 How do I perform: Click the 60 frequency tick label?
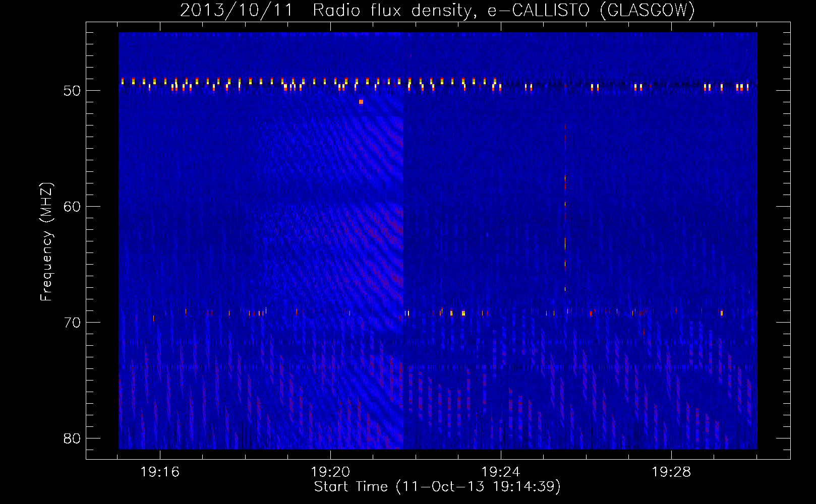click(72, 207)
